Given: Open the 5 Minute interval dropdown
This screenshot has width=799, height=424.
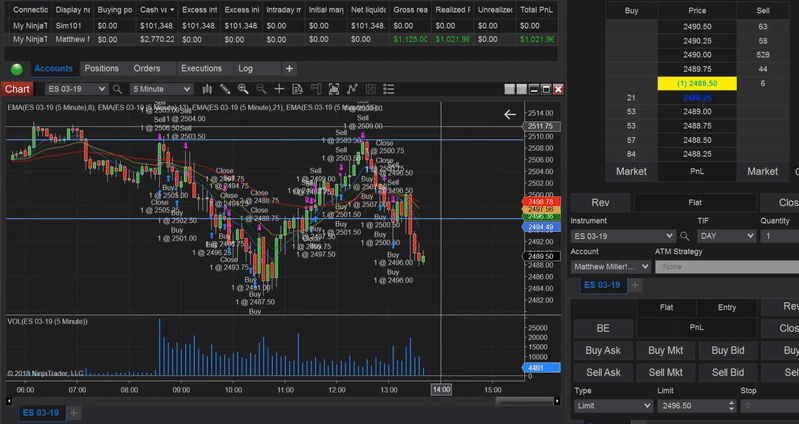Looking at the screenshot, I should pos(161,89).
